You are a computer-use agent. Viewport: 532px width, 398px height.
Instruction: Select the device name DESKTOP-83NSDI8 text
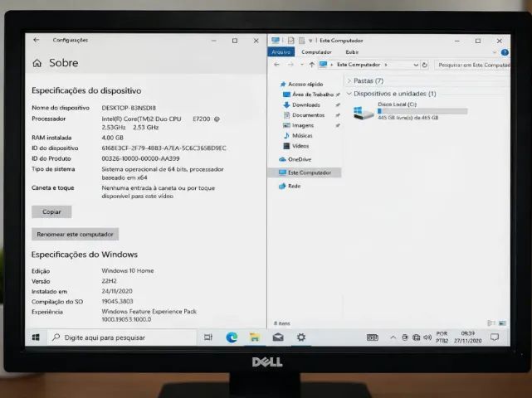129,108
